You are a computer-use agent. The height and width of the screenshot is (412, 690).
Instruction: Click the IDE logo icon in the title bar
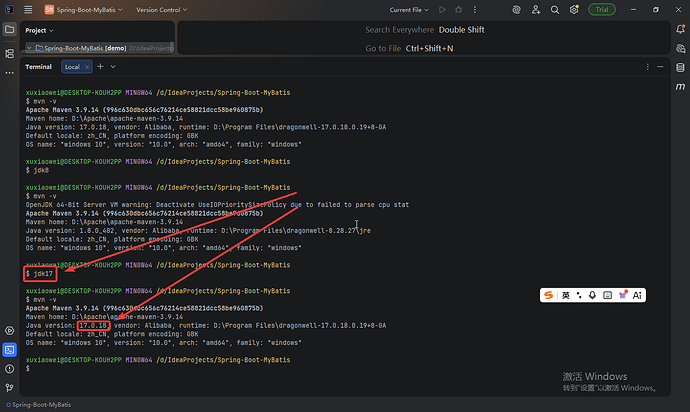[x=9, y=10]
